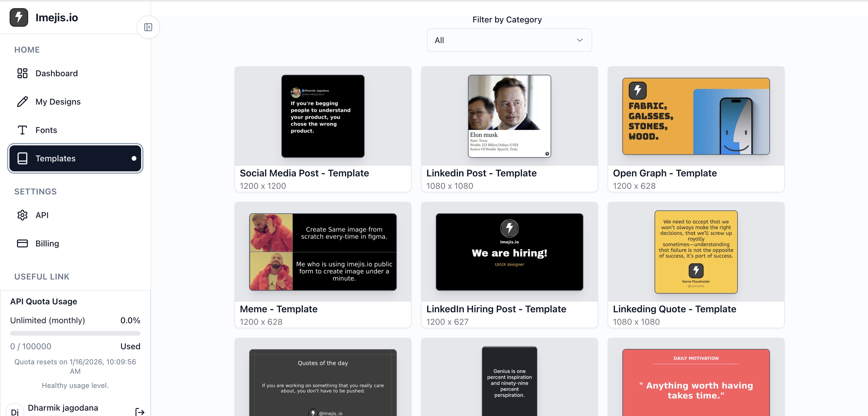Viewport: 868px width, 416px height.
Task: Select the My Designs pencil icon
Action: (x=22, y=101)
